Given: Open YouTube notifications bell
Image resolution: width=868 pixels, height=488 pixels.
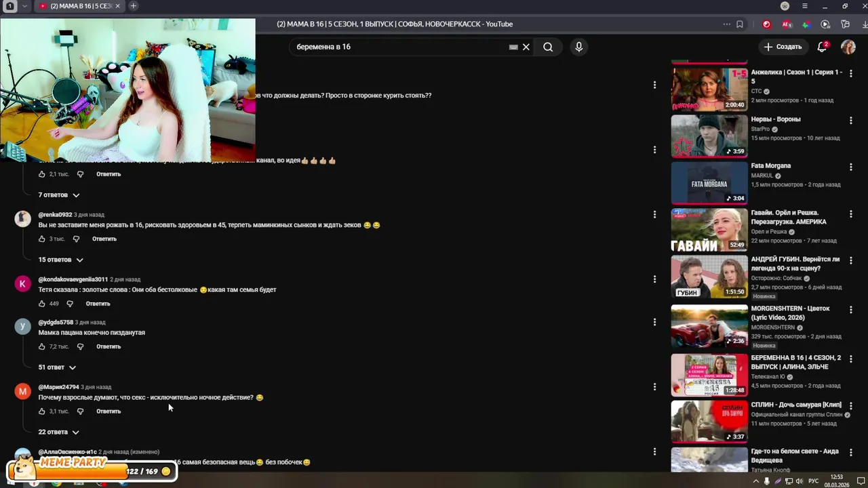Looking at the screenshot, I should [x=822, y=47].
